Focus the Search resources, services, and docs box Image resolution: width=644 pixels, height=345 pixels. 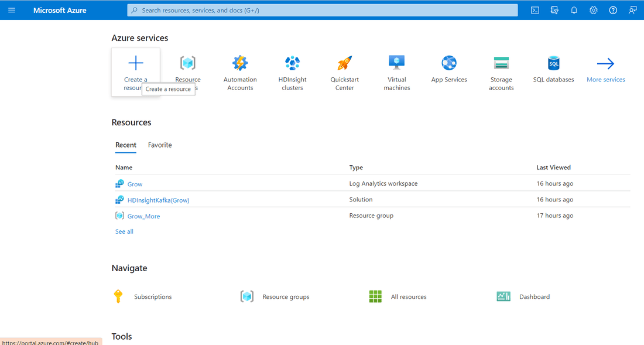[x=323, y=11]
